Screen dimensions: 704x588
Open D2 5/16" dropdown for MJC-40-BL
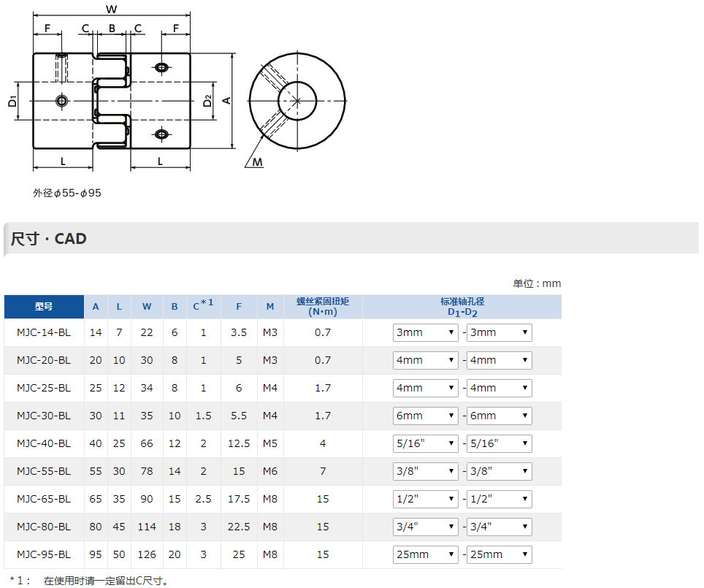pos(499,444)
